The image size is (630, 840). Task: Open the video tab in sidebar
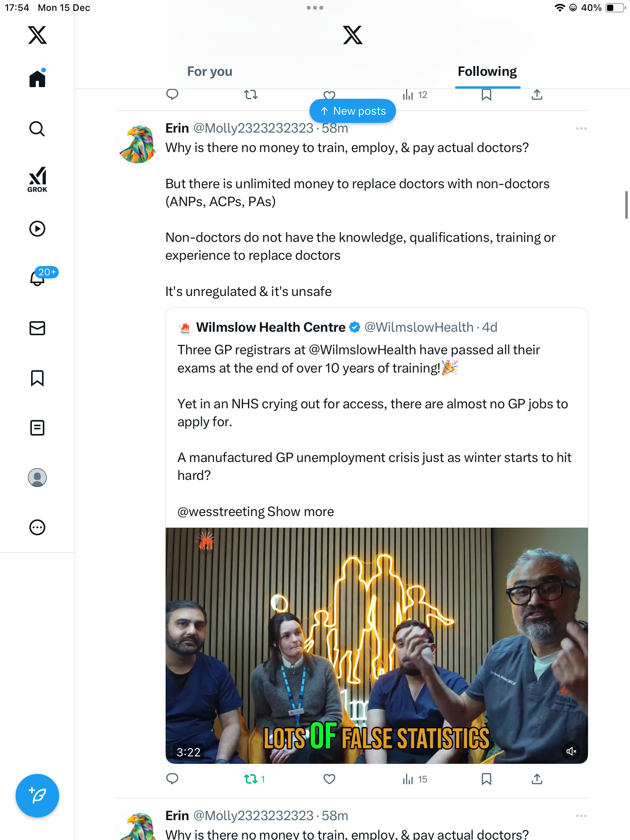coord(37,229)
